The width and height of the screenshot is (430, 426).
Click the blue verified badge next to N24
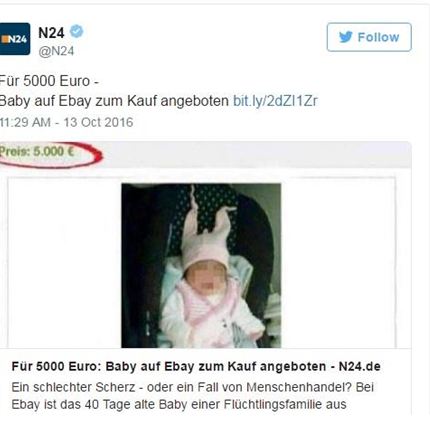pyautogui.click(x=77, y=31)
